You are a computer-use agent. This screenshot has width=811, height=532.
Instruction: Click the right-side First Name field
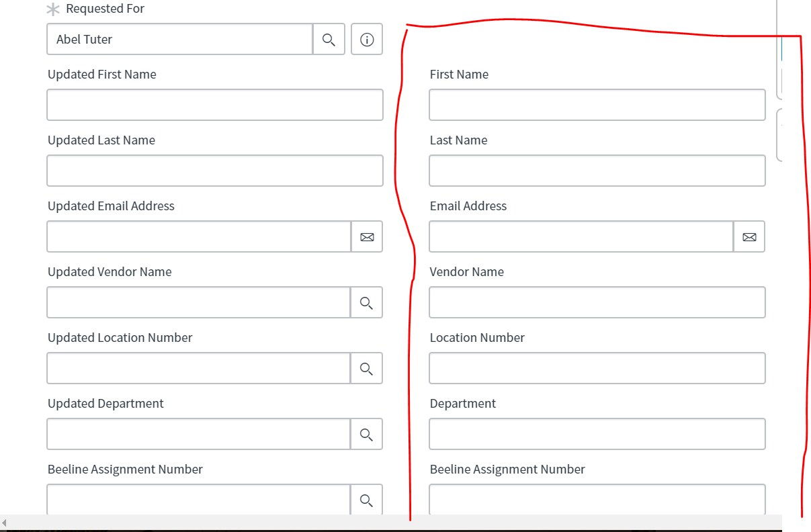coord(597,105)
